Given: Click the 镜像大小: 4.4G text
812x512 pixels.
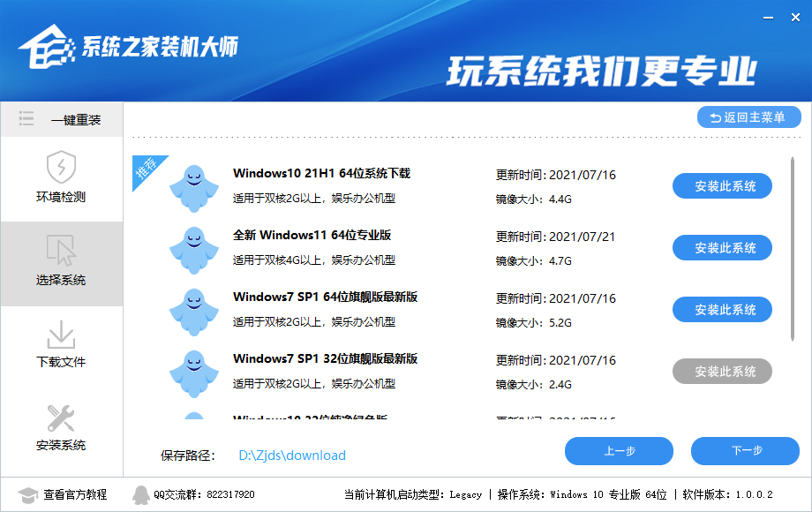Looking at the screenshot, I should click(x=533, y=199).
